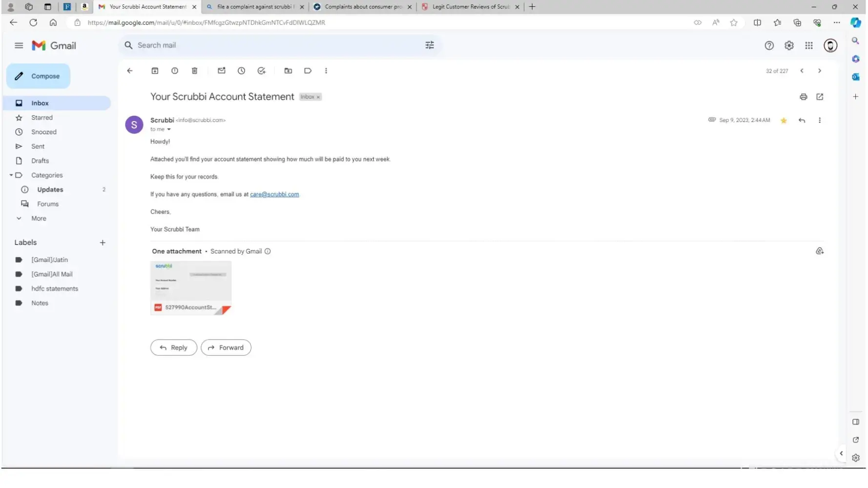Viewport: 868px width, 488px height.
Task: Reload the page in browser toolbar
Action: point(33,22)
